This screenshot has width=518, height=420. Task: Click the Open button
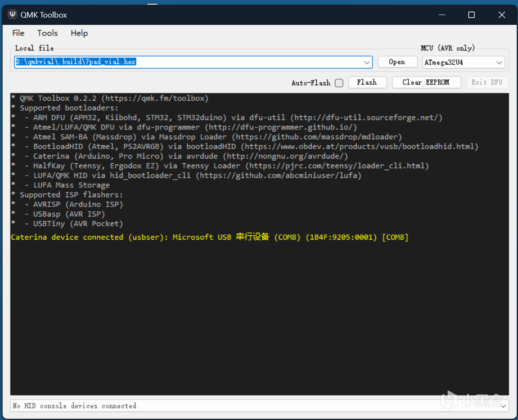pyautogui.click(x=397, y=62)
